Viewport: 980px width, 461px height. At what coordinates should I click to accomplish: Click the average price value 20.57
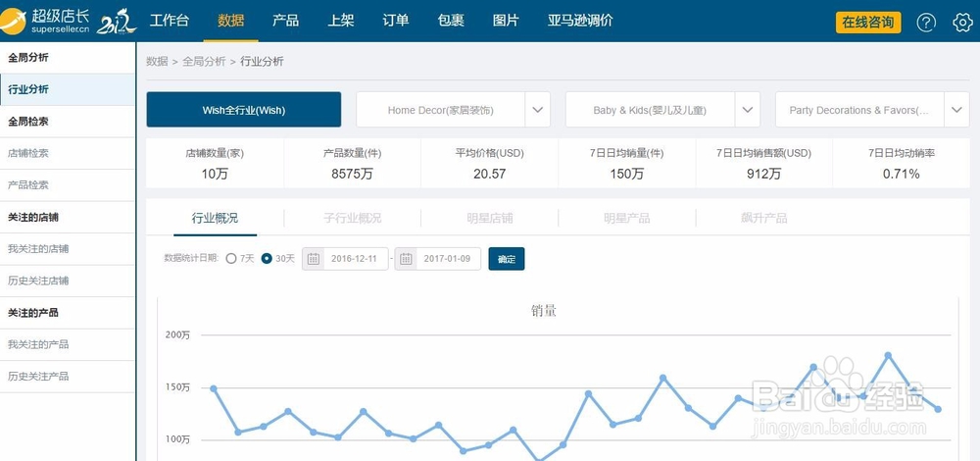pos(489,174)
